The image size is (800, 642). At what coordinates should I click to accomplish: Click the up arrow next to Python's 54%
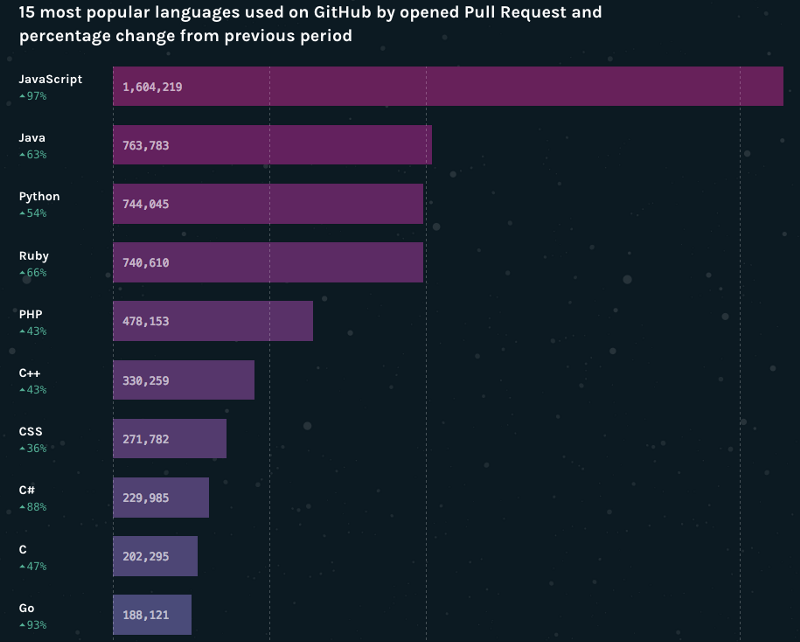[x=22, y=214]
